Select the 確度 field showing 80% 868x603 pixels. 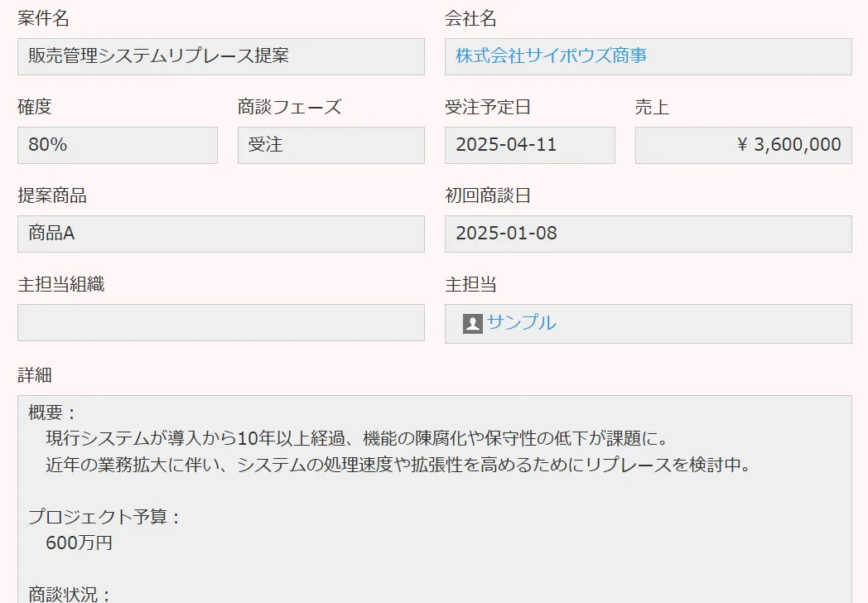coord(117,145)
